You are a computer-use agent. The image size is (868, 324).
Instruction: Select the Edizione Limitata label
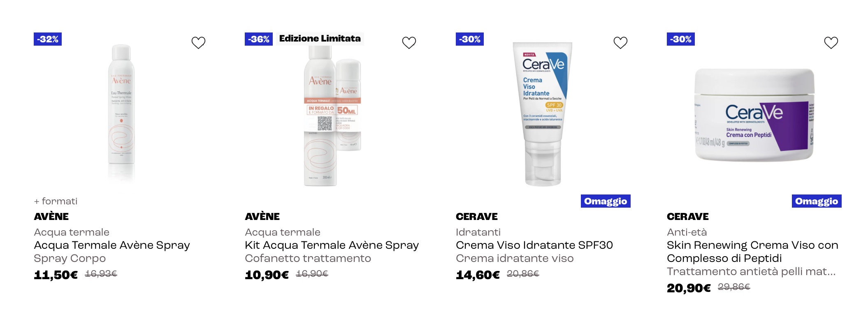coord(320,39)
